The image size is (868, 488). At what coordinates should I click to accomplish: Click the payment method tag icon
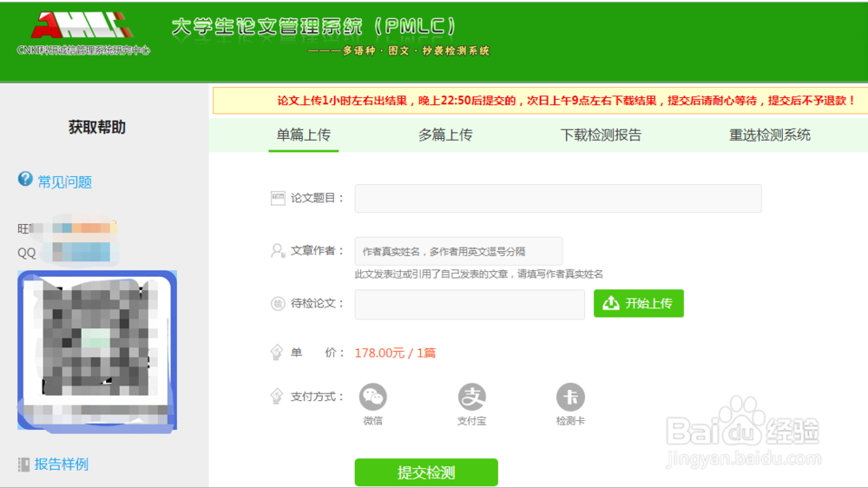coord(277,397)
